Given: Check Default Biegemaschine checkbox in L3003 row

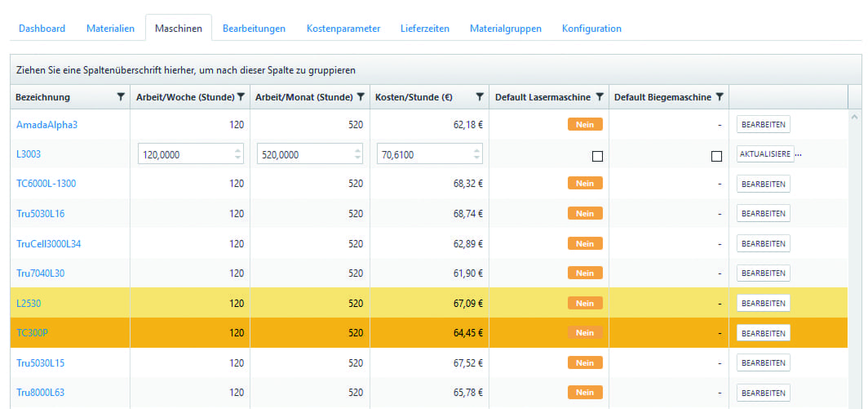Looking at the screenshot, I should pos(716,156).
